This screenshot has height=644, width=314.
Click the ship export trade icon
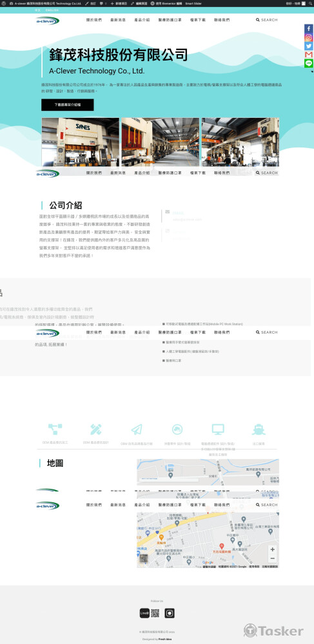coord(259,429)
